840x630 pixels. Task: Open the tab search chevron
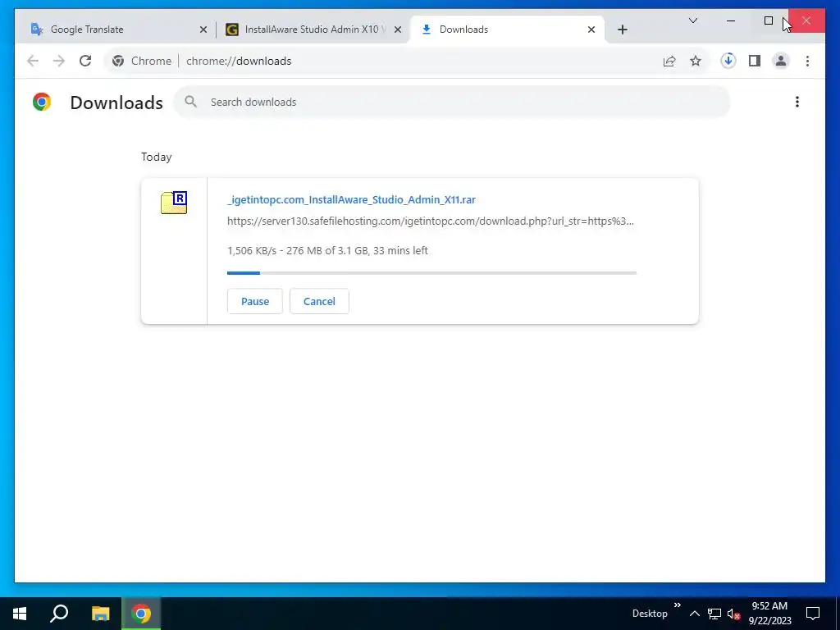tap(692, 21)
